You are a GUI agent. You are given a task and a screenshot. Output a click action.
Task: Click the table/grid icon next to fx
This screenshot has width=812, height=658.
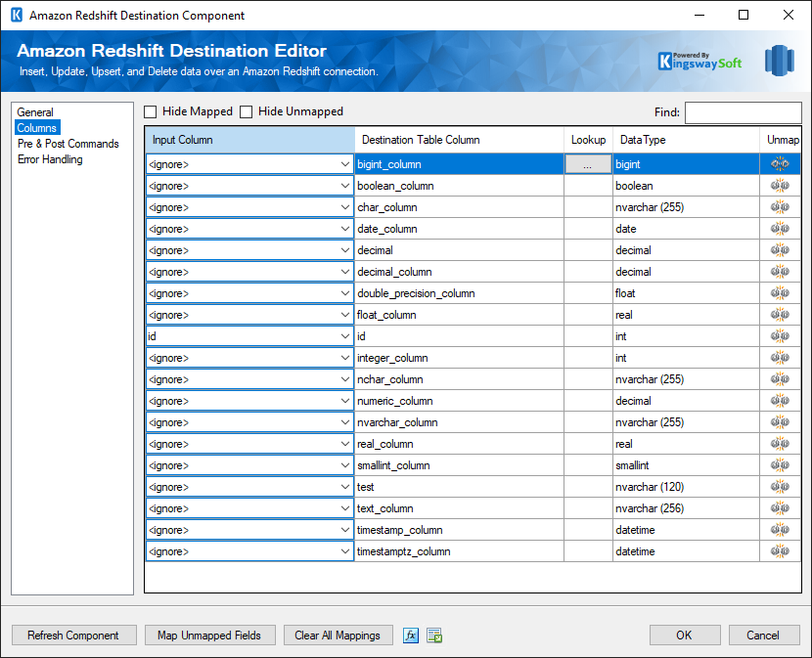434,636
